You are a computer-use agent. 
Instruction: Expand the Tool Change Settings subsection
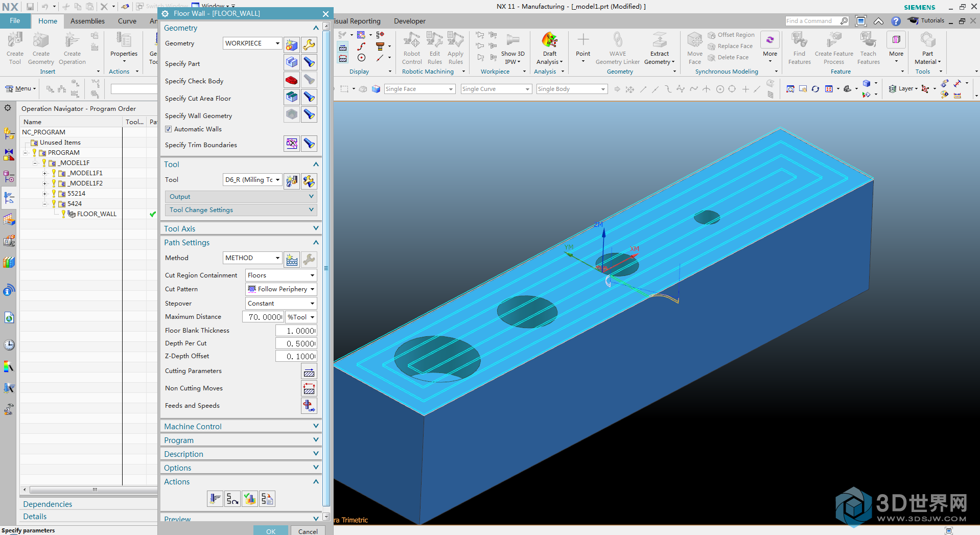click(x=241, y=210)
